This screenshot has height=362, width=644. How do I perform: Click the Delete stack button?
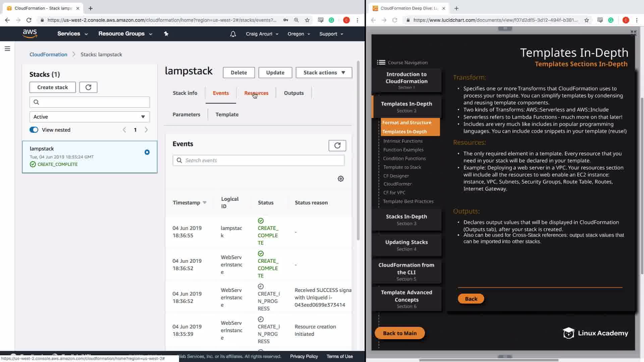click(x=238, y=72)
